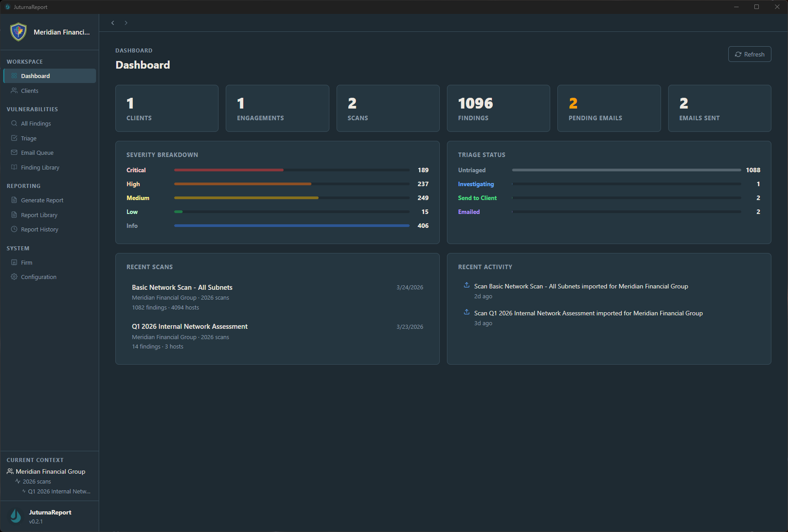Select the Finding Library icon
The height and width of the screenshot is (532, 788).
point(14,167)
